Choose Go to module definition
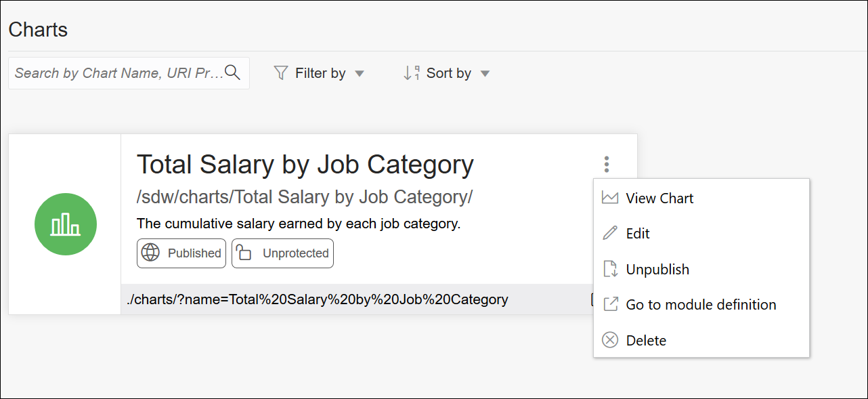This screenshot has height=399, width=868. point(700,305)
